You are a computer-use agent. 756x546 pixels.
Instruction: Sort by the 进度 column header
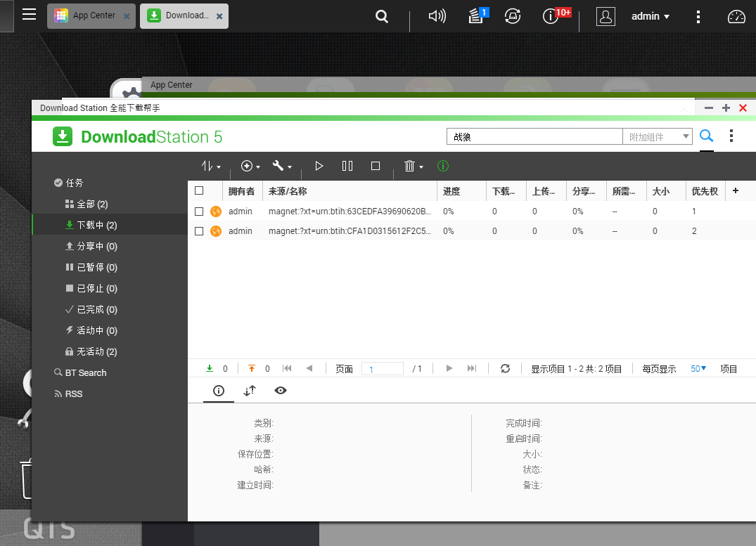coord(461,191)
